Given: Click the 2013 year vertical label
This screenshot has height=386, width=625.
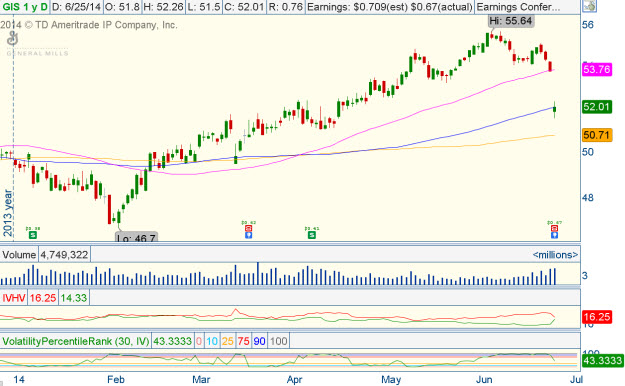Looking at the screenshot, I should pos(8,213).
